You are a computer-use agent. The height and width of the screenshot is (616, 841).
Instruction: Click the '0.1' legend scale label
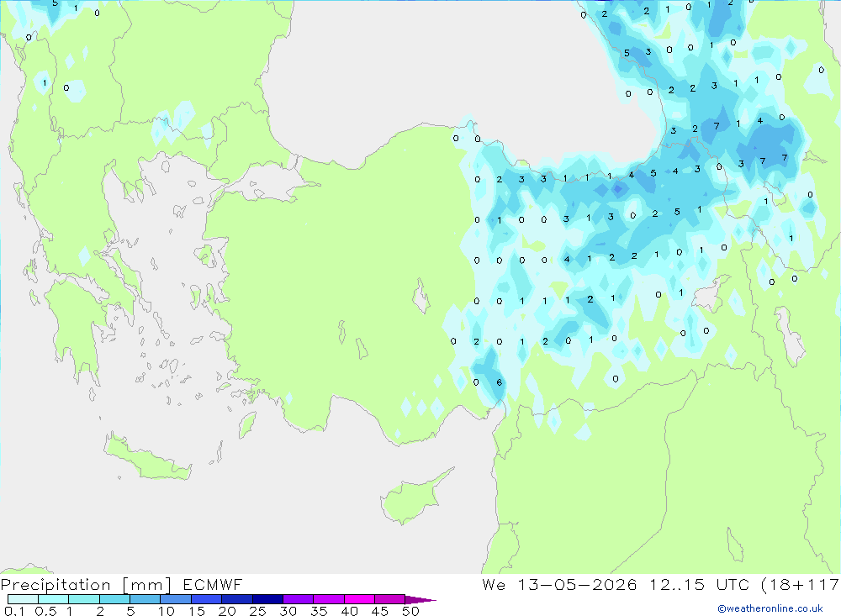point(14,611)
